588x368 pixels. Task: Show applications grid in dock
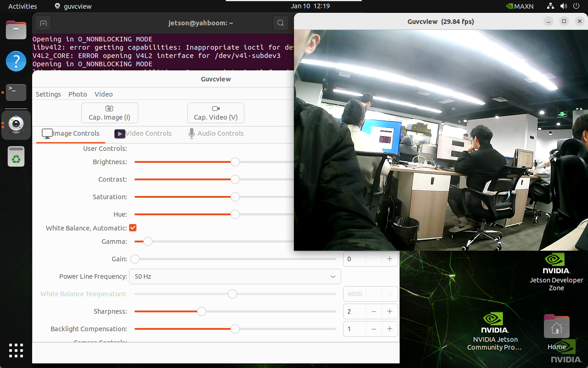16,350
